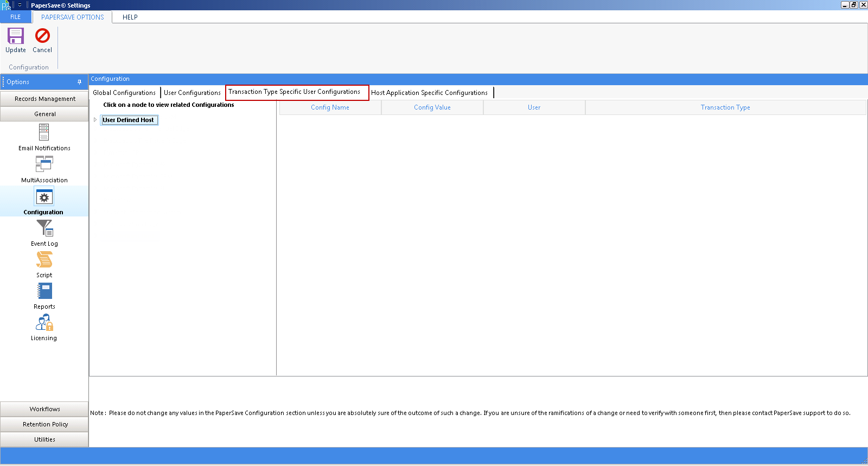
Task: Select the User Defined Host tree node
Action: tap(129, 120)
